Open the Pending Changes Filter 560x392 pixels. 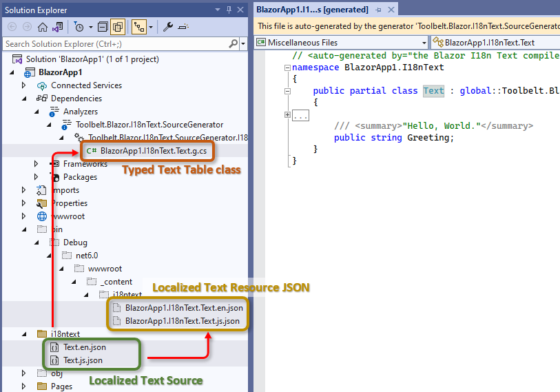pyautogui.click(x=79, y=27)
